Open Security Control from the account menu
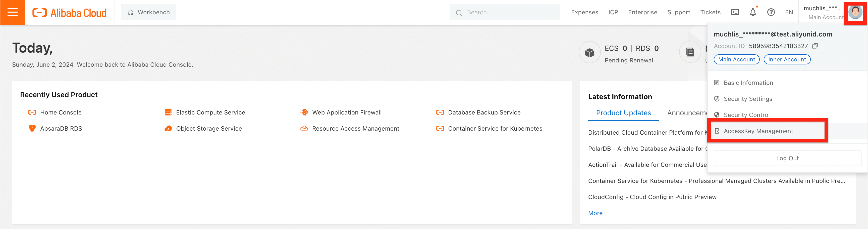 746,115
